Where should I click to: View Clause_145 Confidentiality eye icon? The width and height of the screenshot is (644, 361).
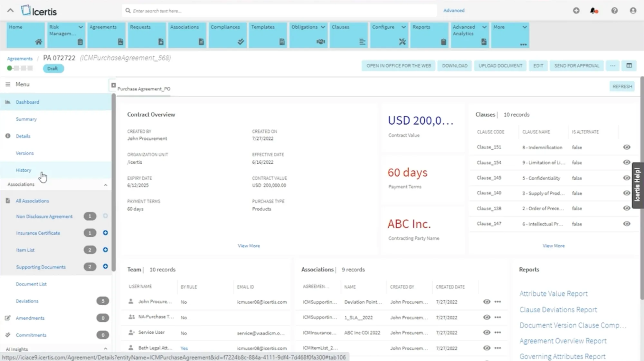point(626,178)
